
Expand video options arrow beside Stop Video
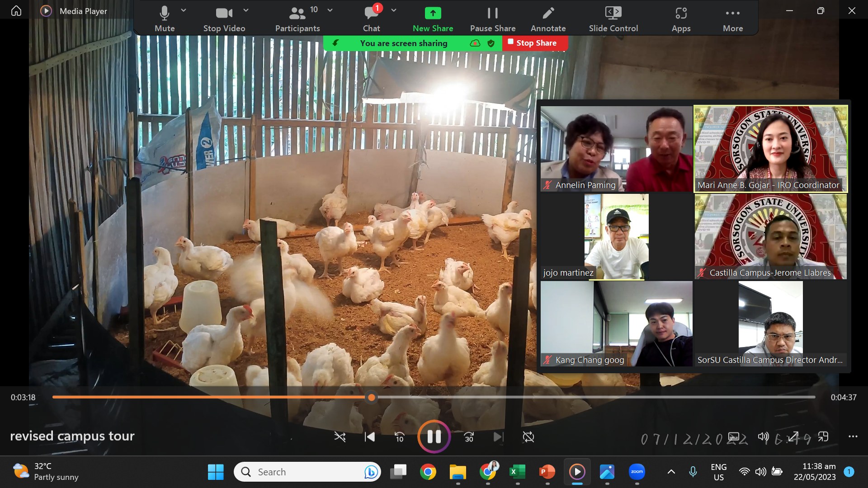pos(246,10)
